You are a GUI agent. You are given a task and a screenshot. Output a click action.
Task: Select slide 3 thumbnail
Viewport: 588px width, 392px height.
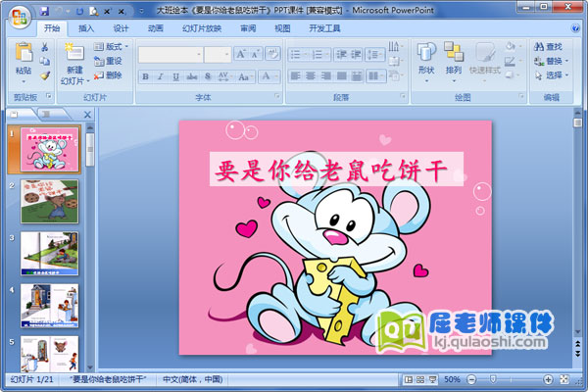pos(49,252)
